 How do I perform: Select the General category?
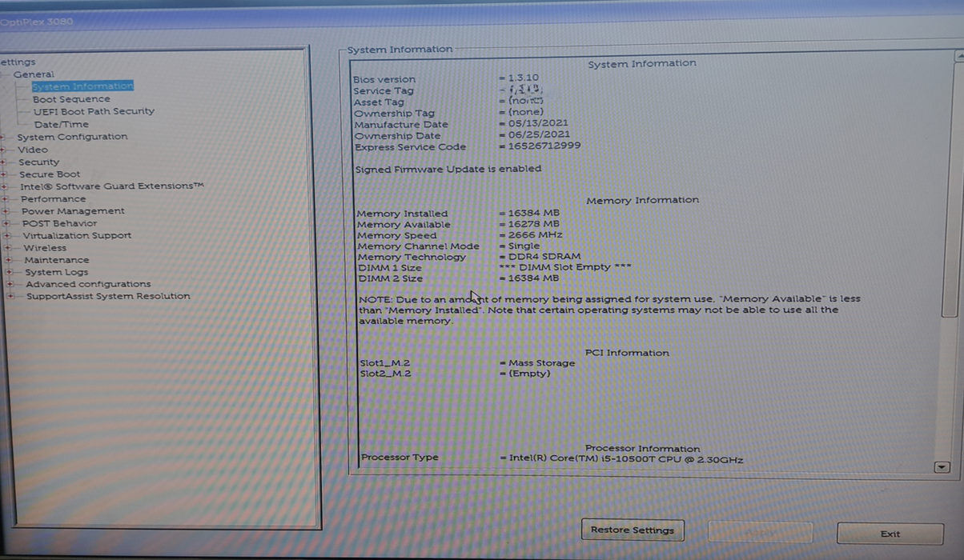34,74
